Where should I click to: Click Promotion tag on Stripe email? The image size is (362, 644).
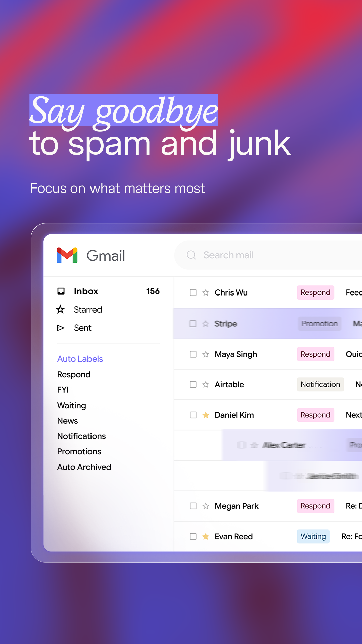(319, 324)
